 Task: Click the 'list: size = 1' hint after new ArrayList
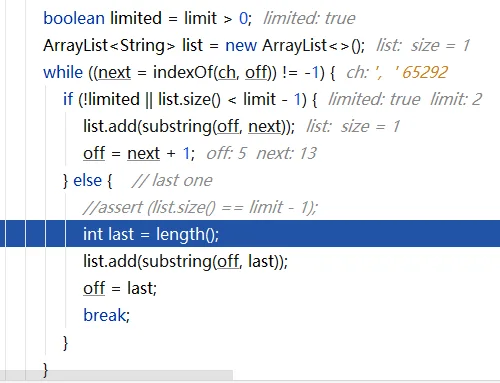pyautogui.click(x=423, y=45)
